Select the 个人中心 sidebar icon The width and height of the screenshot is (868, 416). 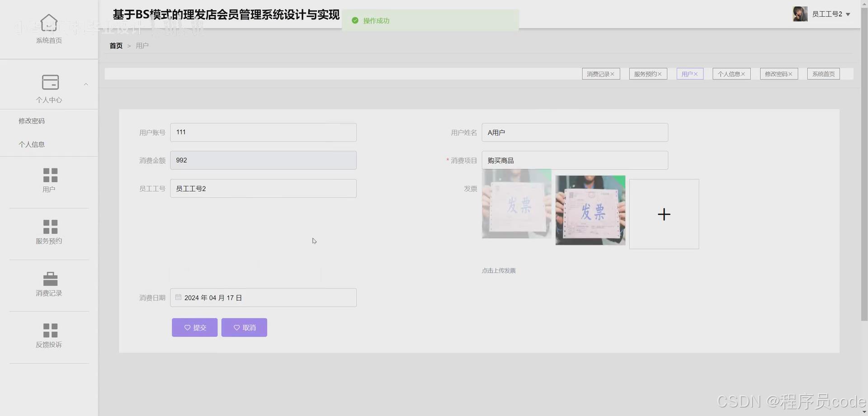point(50,83)
